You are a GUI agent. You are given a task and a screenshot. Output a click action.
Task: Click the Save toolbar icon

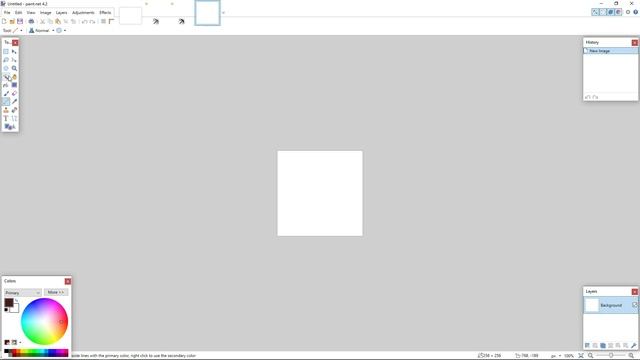[20, 21]
